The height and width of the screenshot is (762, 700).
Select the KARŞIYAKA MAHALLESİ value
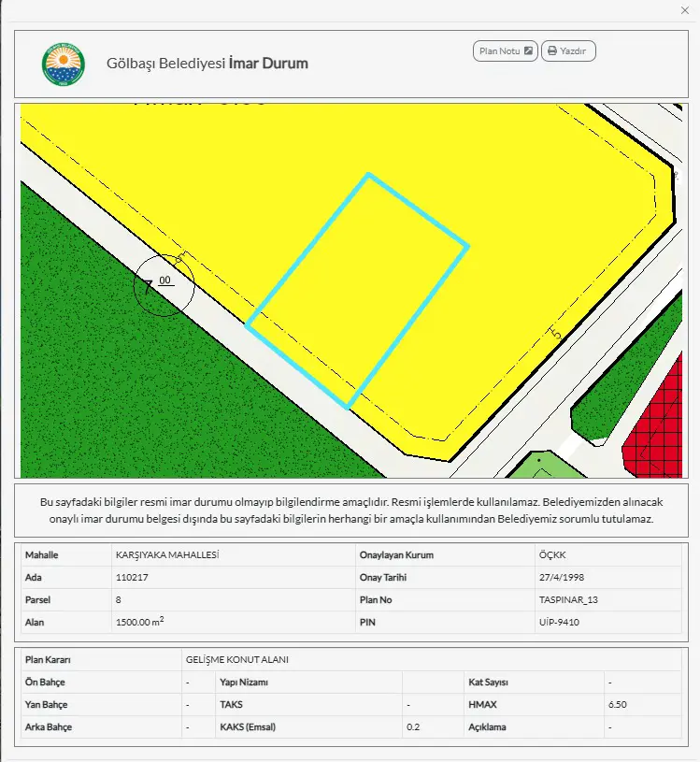167,555
